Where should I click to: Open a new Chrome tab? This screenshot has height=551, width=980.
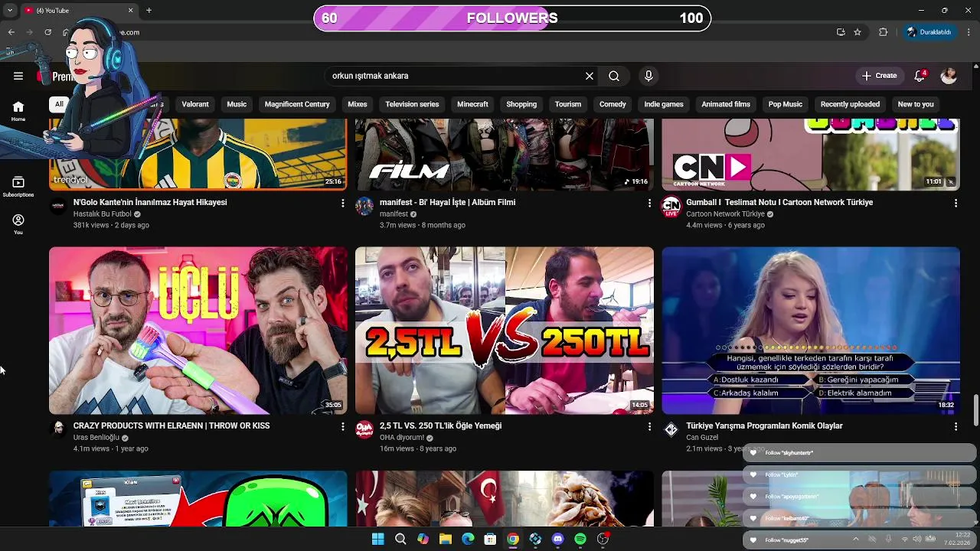pos(149,11)
